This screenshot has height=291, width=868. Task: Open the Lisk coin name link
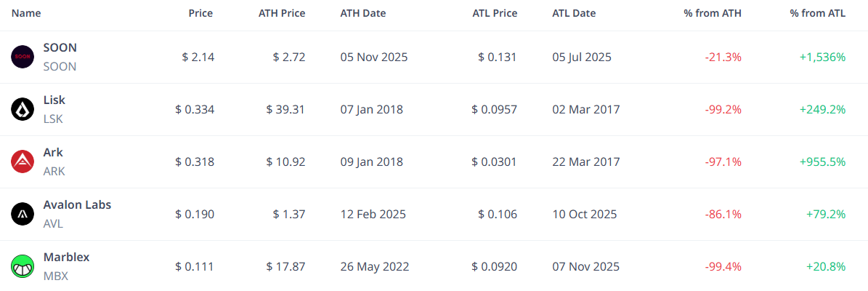pos(54,100)
